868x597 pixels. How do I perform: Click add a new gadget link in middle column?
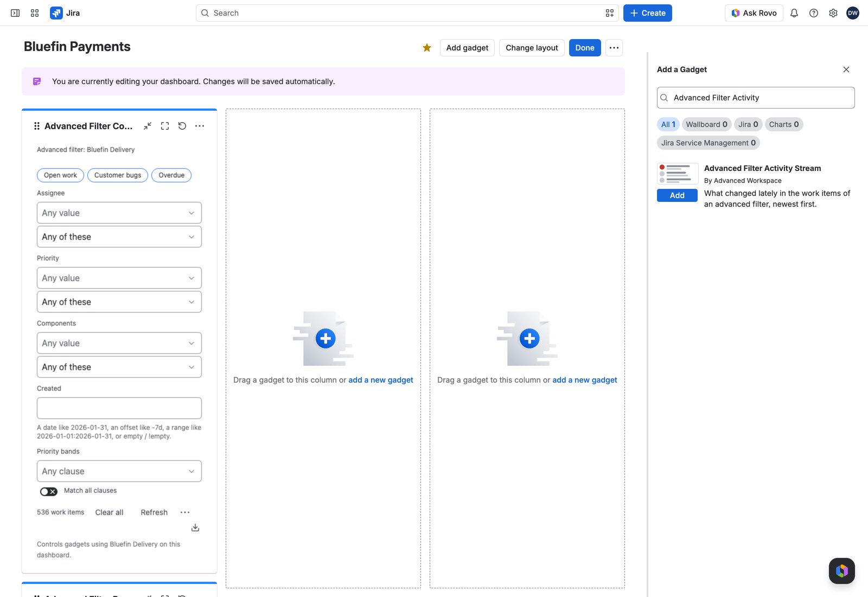pos(381,380)
